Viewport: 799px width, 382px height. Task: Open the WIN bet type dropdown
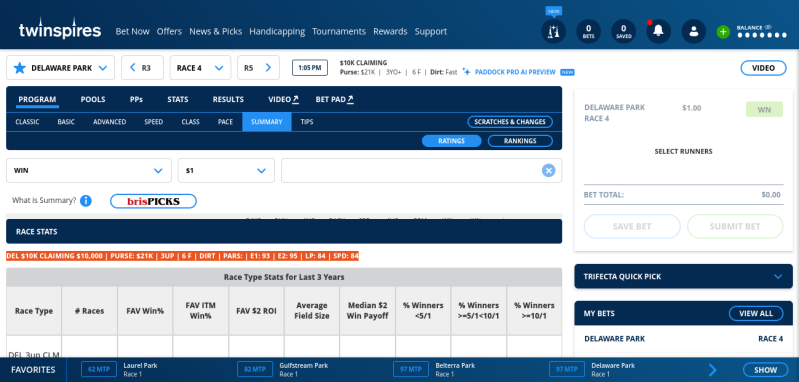89,171
